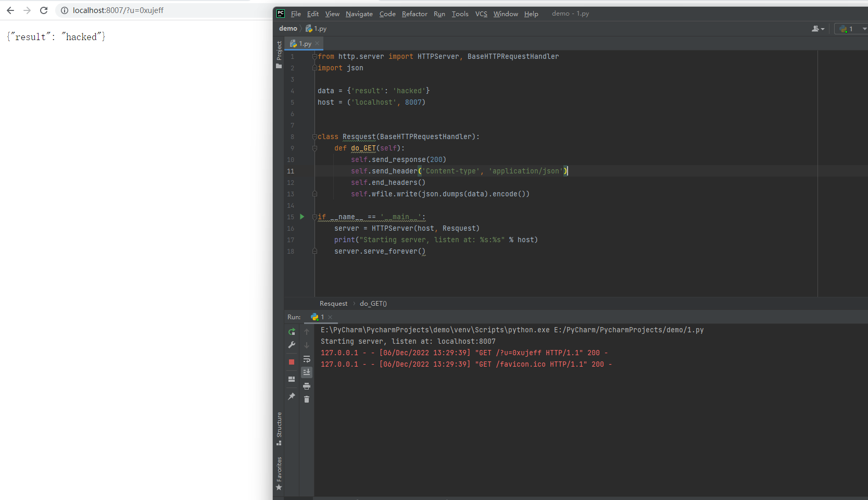Click the restore layout icon in Run panel

point(292,379)
